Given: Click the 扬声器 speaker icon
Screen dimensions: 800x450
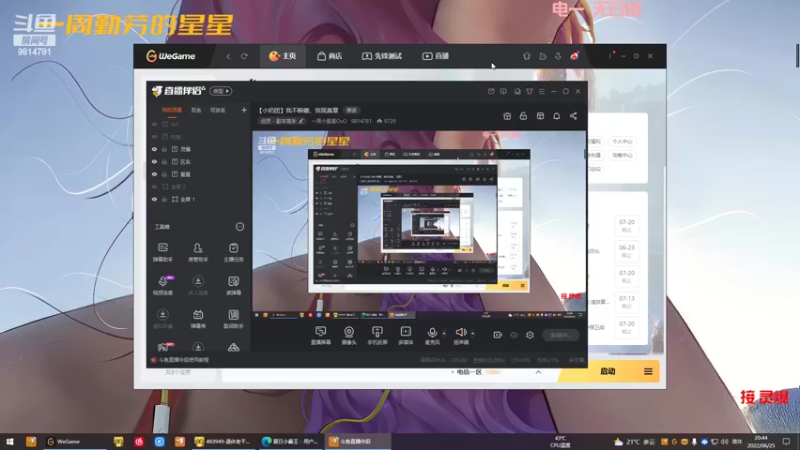Looking at the screenshot, I should click(461, 335).
